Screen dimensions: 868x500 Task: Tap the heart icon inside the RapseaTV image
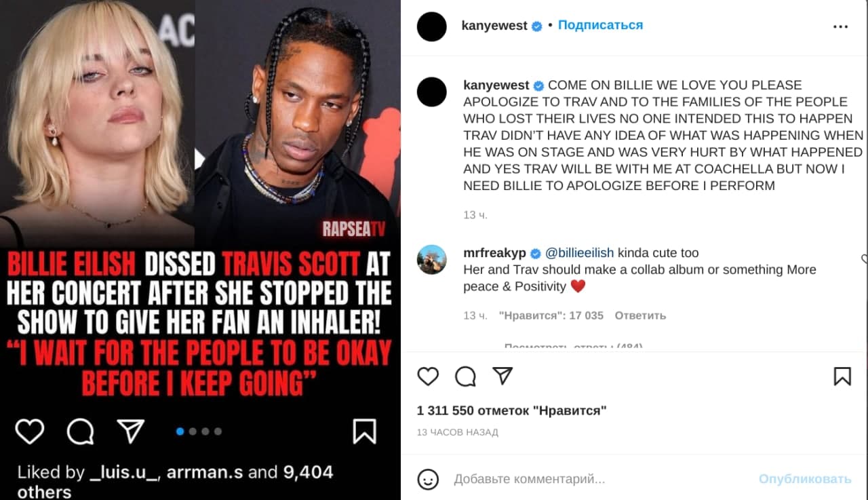tap(29, 431)
